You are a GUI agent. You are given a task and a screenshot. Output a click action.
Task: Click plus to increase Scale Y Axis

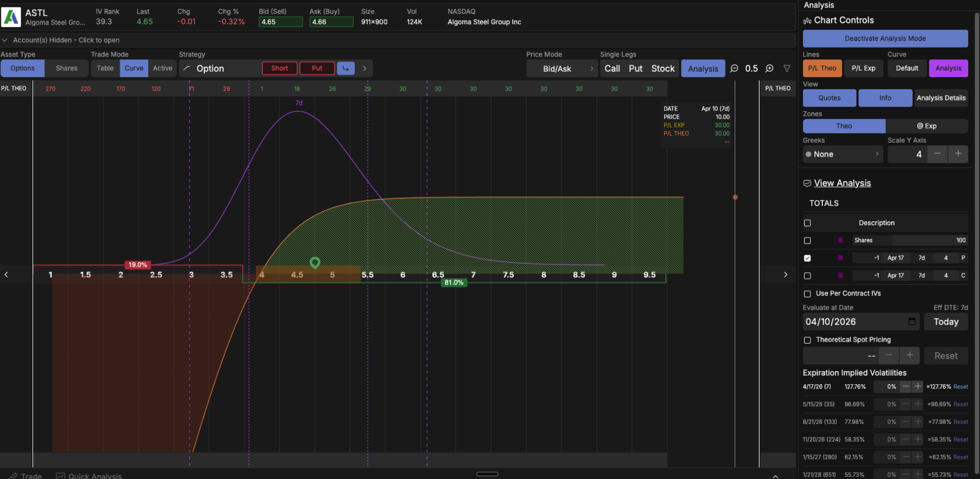coord(958,154)
